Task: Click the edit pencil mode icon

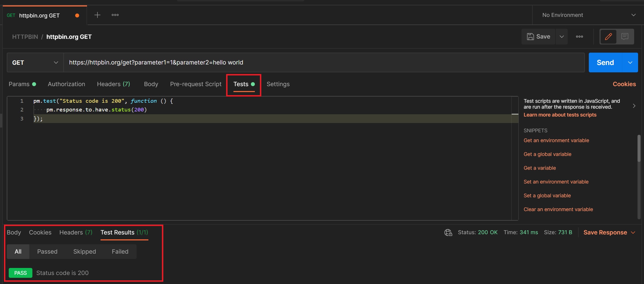Action: tap(608, 37)
